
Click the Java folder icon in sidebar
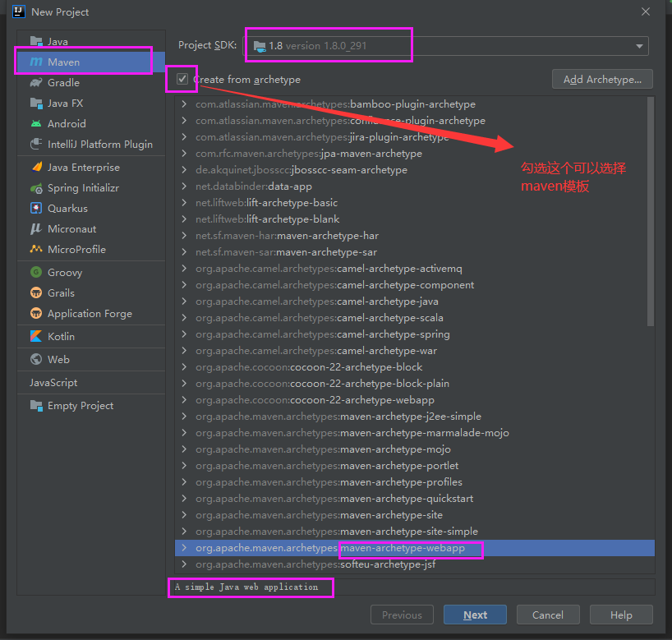click(x=36, y=42)
